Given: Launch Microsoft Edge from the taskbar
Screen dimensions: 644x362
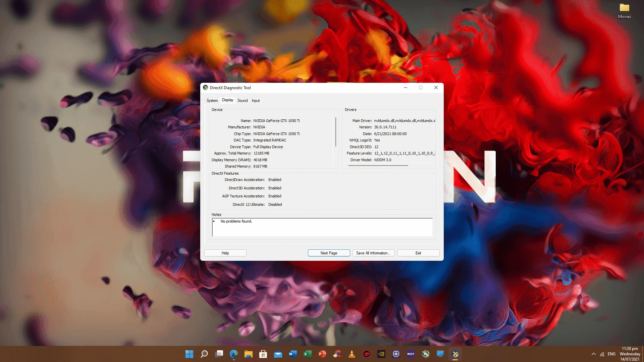Looking at the screenshot, I should click(x=234, y=354).
